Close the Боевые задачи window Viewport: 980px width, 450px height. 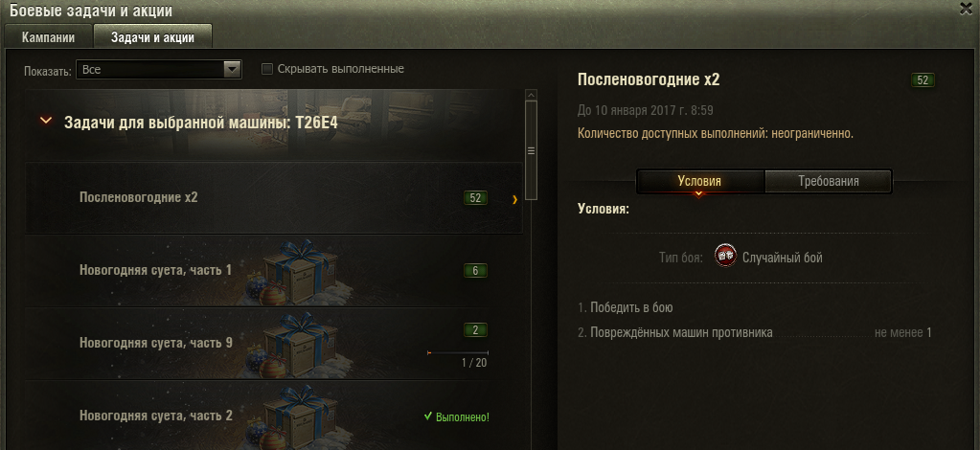point(966,8)
